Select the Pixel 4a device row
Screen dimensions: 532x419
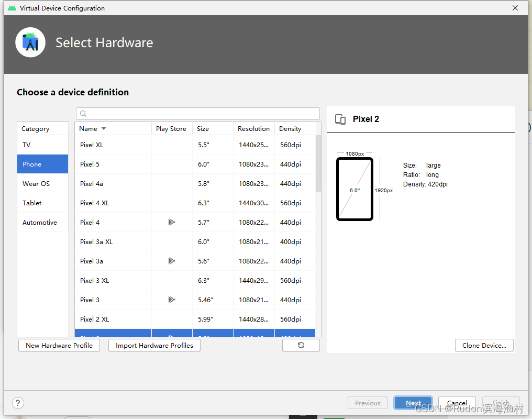(x=195, y=183)
